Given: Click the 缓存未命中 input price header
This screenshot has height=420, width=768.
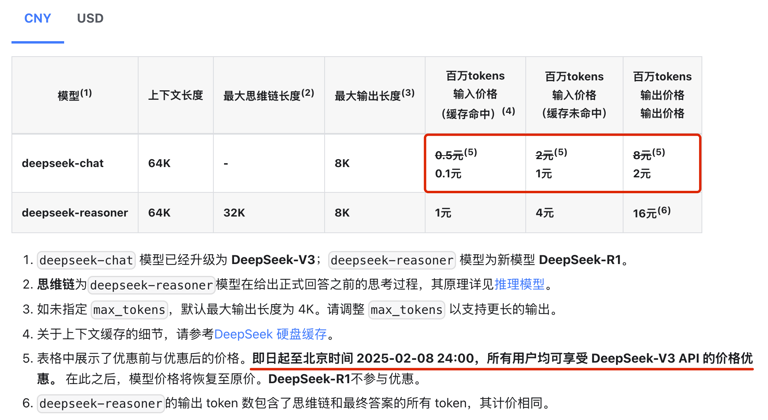Looking at the screenshot, I should pos(574,95).
